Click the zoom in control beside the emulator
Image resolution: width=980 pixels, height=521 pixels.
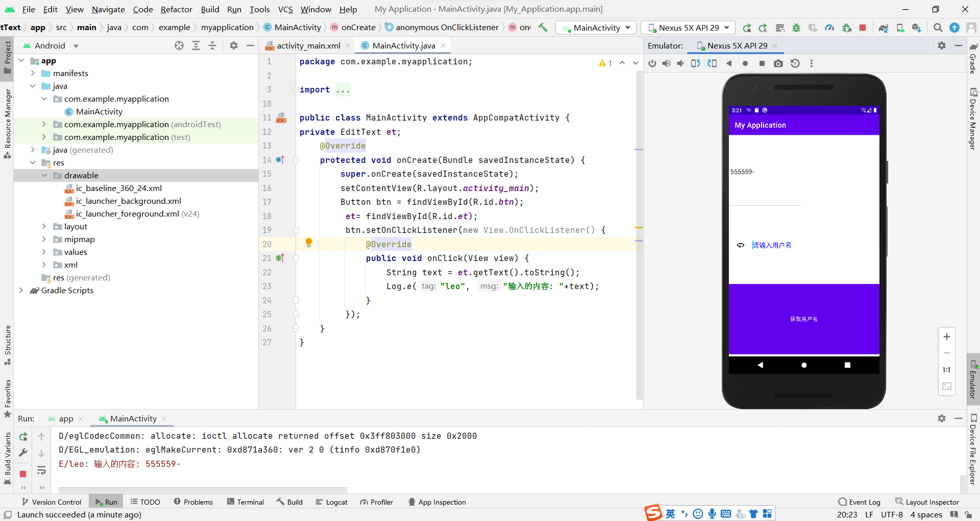(x=947, y=337)
